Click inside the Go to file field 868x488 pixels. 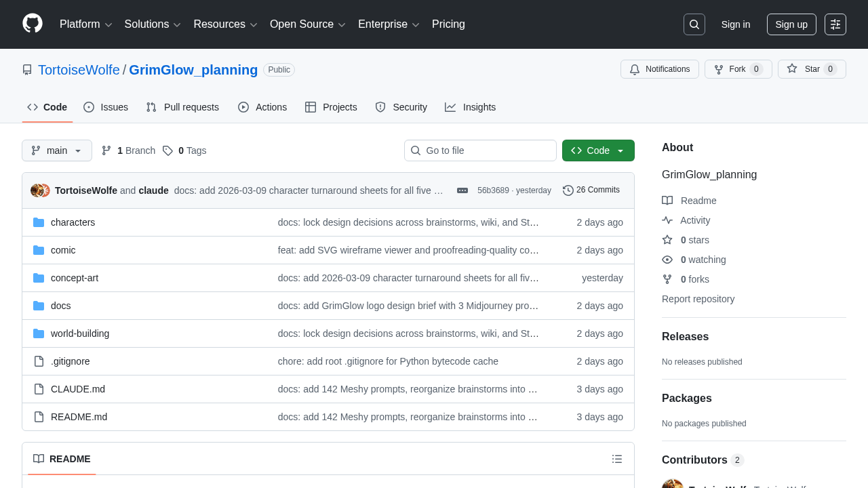tap(480, 150)
